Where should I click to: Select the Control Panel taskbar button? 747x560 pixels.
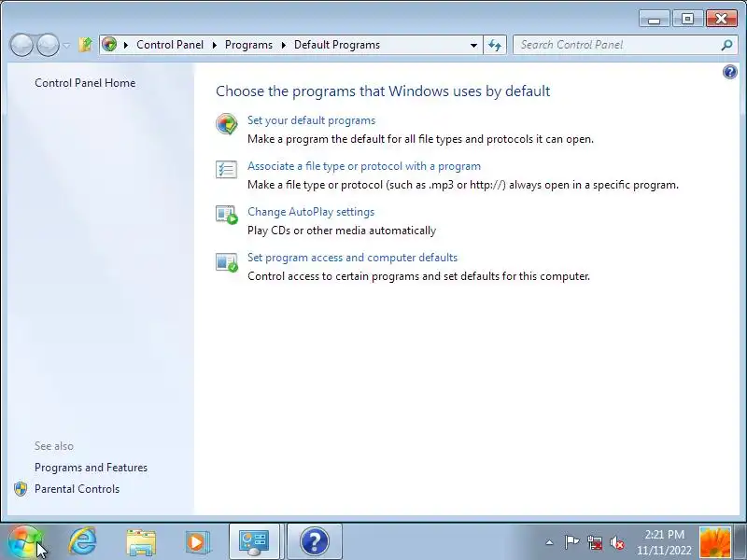(254, 542)
